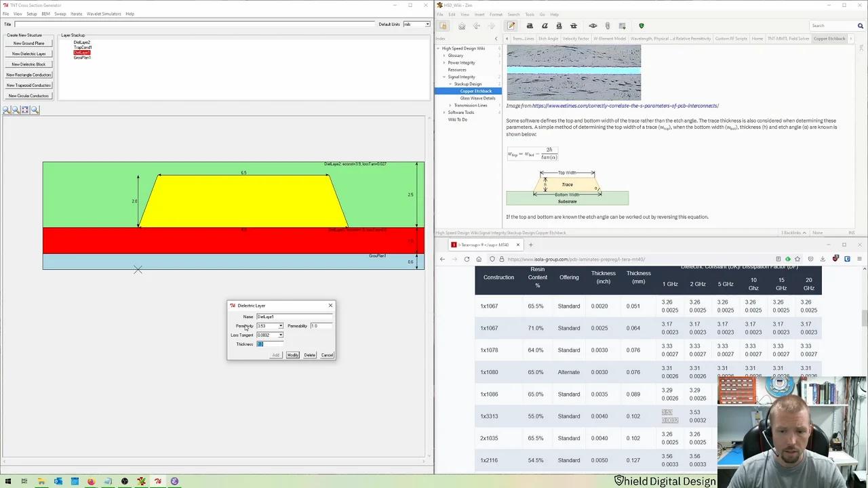Click the Permeability input field

(x=321, y=326)
